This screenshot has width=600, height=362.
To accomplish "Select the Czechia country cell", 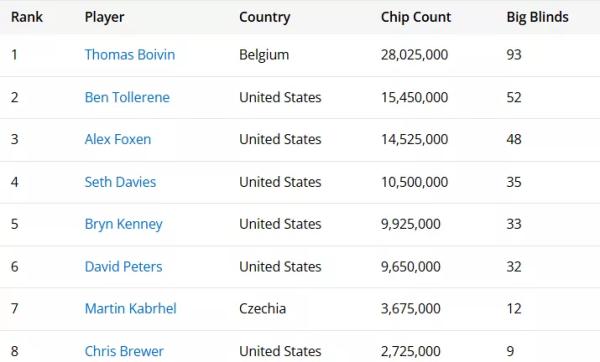I will [x=262, y=308].
